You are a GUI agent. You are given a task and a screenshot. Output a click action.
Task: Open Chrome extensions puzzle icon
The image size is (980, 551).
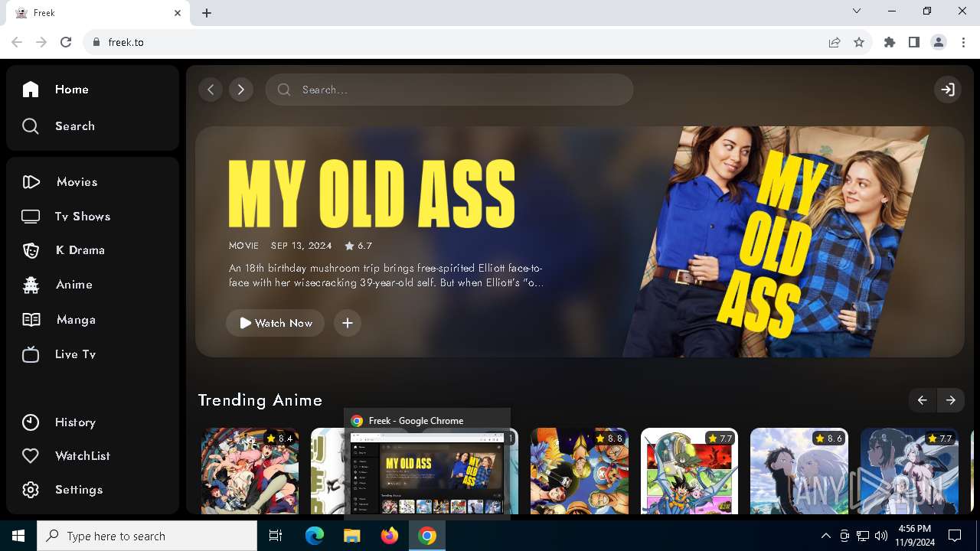(x=890, y=42)
